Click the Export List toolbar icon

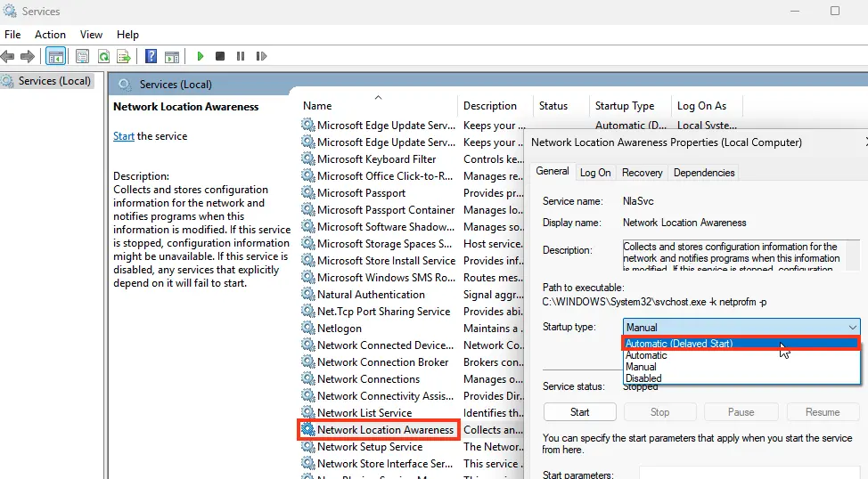coord(124,56)
